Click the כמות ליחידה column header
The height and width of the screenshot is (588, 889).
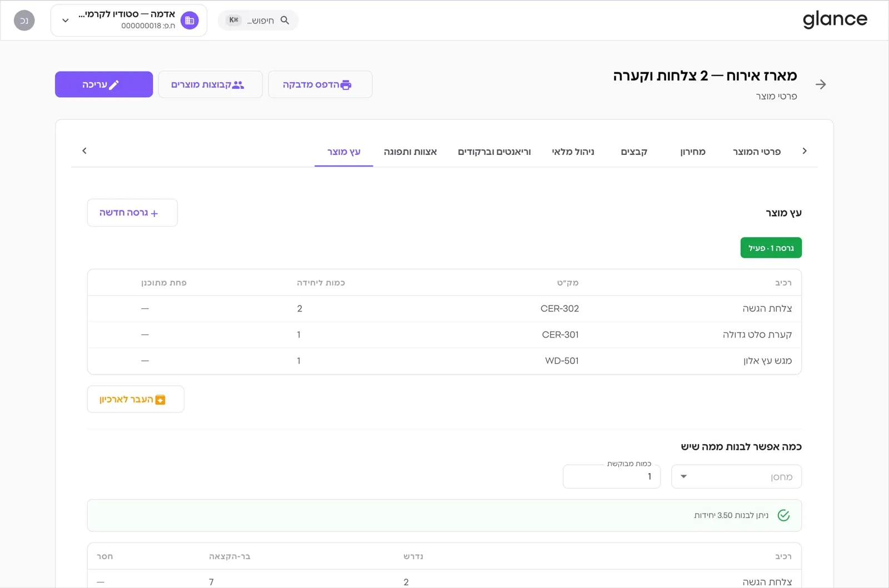click(321, 283)
